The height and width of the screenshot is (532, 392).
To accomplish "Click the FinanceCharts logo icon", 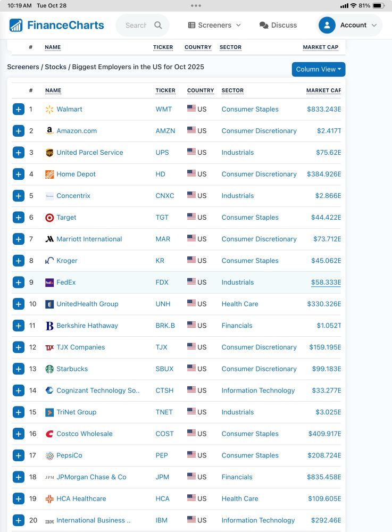I will pos(16,25).
